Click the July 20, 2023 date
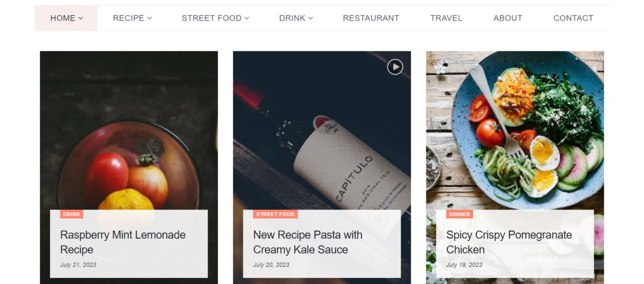Screen dimensions: 644x284 tap(271, 265)
